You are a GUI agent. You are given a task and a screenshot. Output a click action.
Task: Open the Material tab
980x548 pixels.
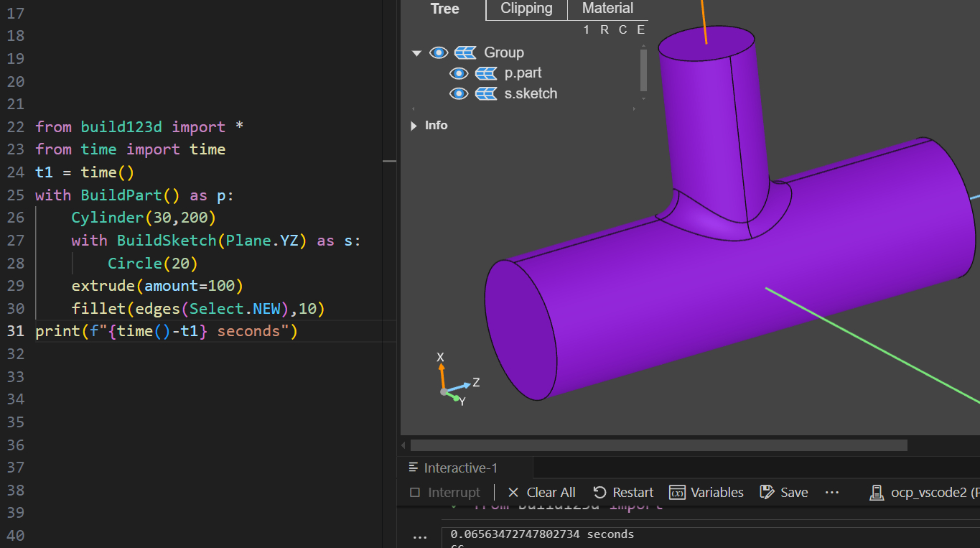607,9
